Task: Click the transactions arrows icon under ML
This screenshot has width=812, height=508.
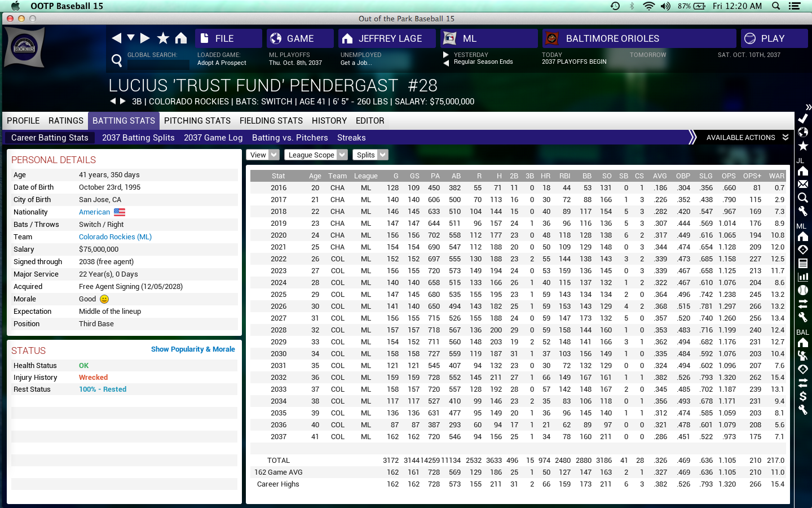Action: pyautogui.click(x=803, y=304)
